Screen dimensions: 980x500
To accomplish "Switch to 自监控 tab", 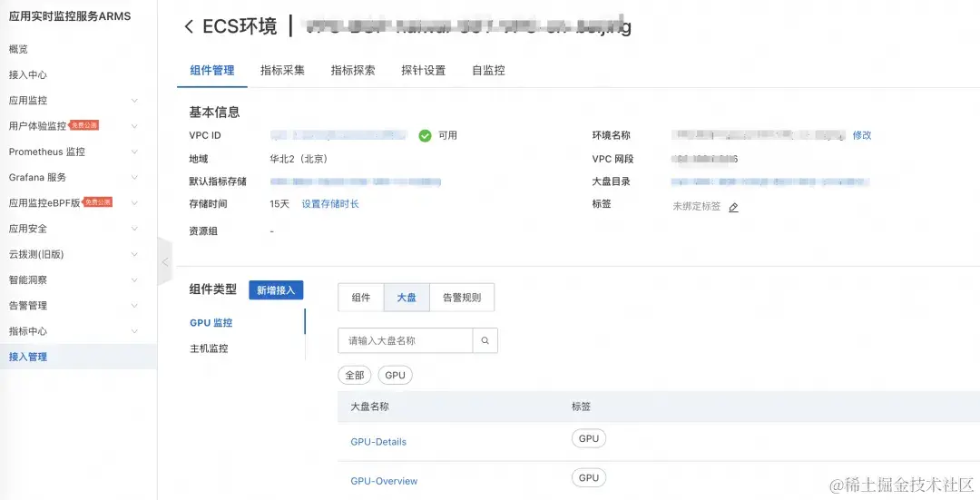I will tap(488, 71).
